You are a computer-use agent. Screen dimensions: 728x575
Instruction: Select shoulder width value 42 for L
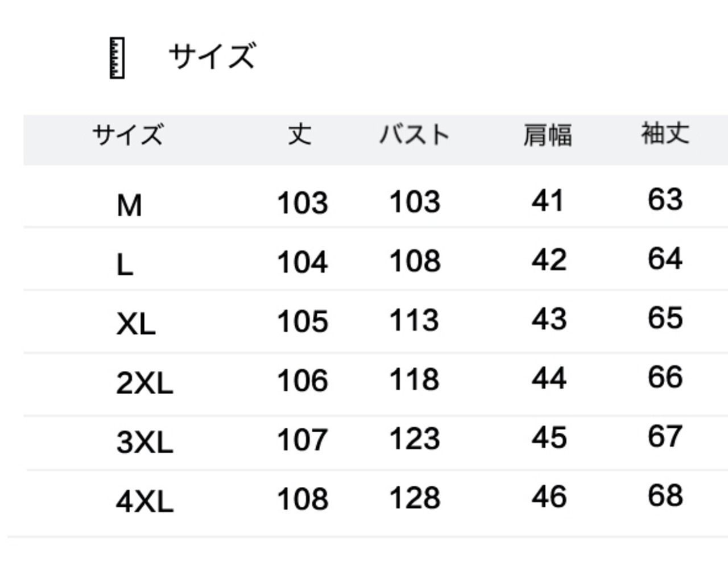[549, 260]
